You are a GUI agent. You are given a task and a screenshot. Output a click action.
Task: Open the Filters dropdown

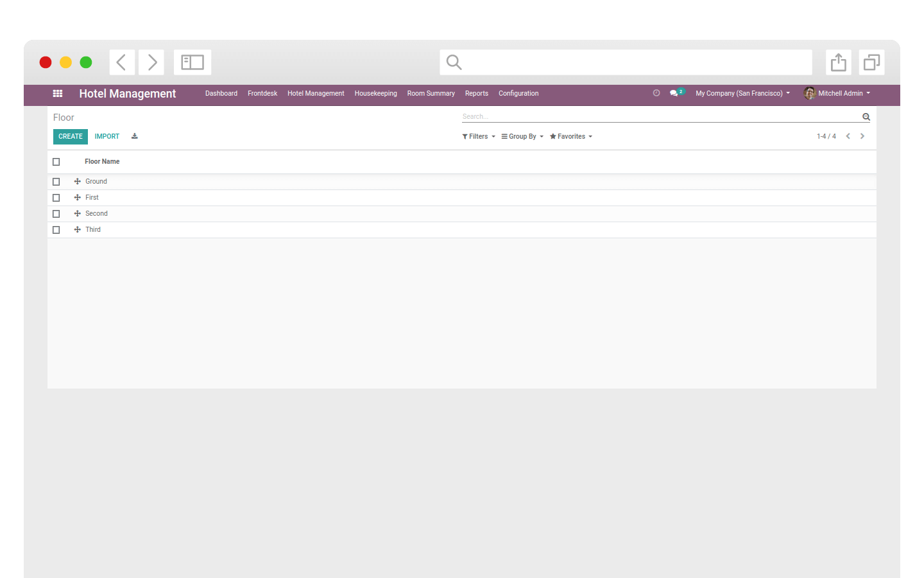[x=479, y=136]
